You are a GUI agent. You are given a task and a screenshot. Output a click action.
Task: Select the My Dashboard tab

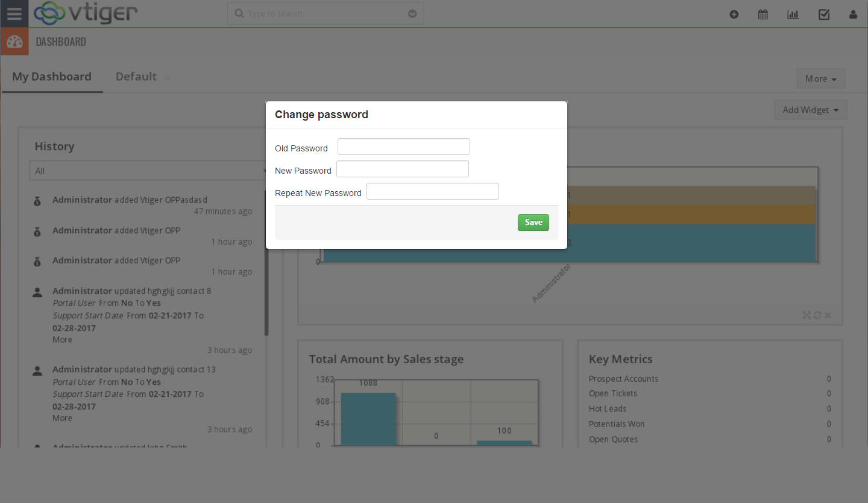(x=52, y=76)
